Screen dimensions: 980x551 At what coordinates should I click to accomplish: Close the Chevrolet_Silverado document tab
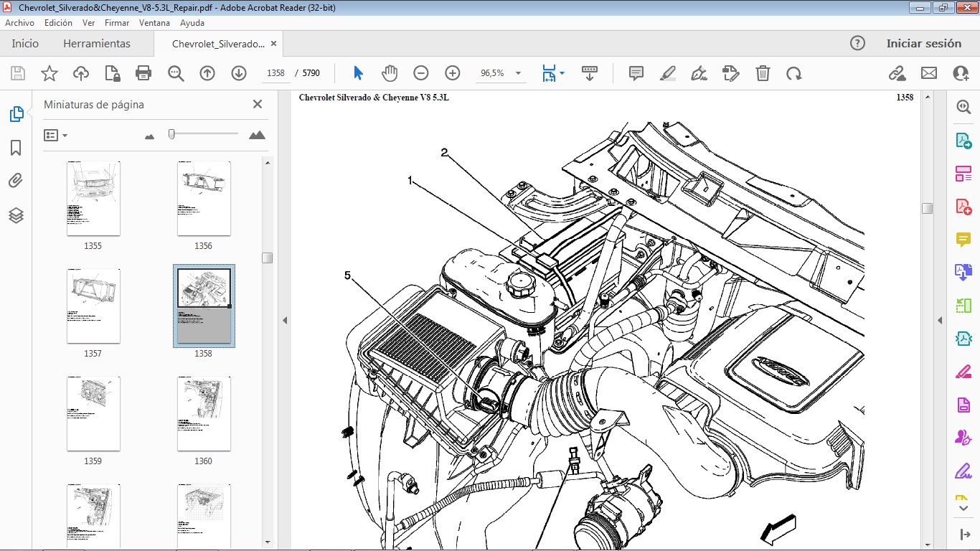(273, 44)
